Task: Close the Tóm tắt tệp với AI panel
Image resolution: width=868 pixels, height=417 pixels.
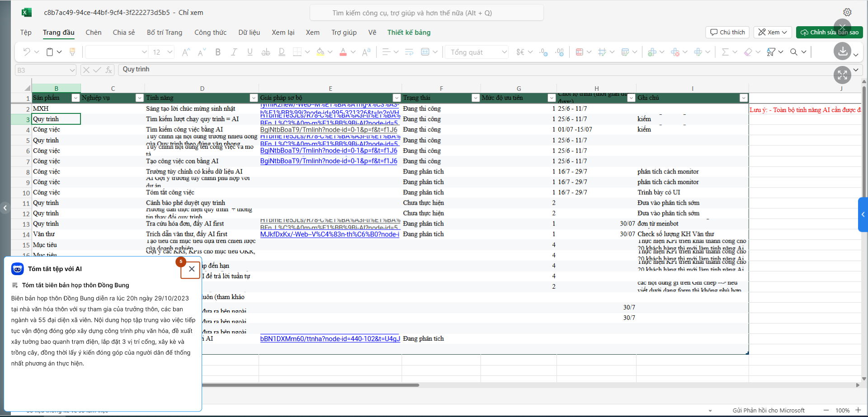Action: click(192, 269)
